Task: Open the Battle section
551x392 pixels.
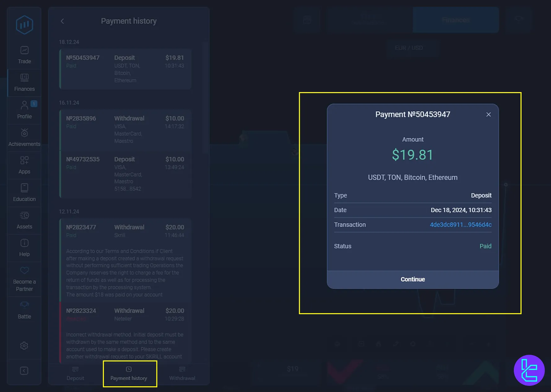Action: (x=24, y=310)
